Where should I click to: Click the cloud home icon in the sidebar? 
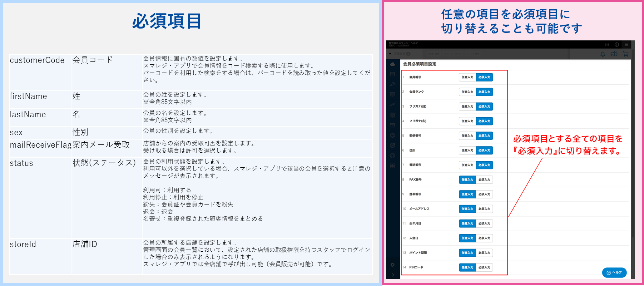392,64
